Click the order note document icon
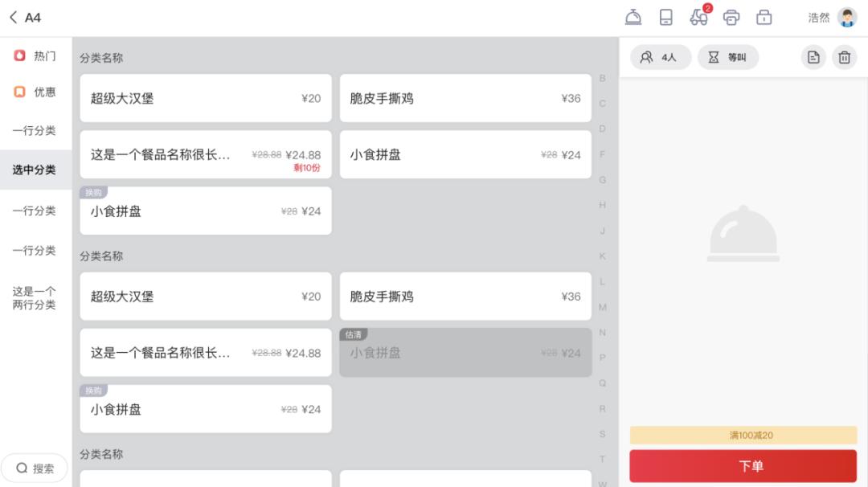Screen dimensions: 868x487 (813, 57)
